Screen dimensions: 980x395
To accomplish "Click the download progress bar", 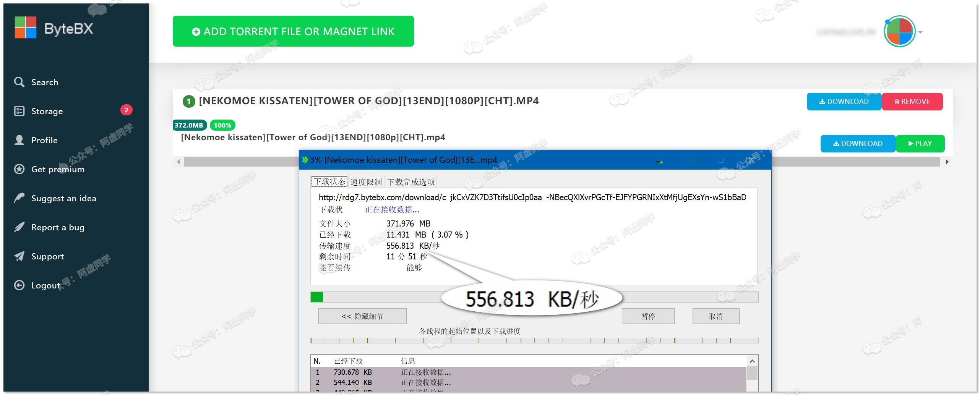I will coord(534,297).
